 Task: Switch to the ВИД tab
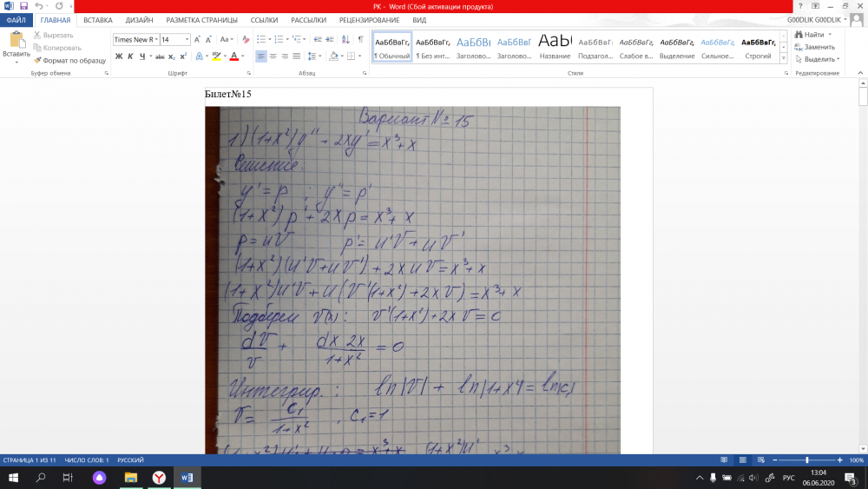(x=419, y=20)
